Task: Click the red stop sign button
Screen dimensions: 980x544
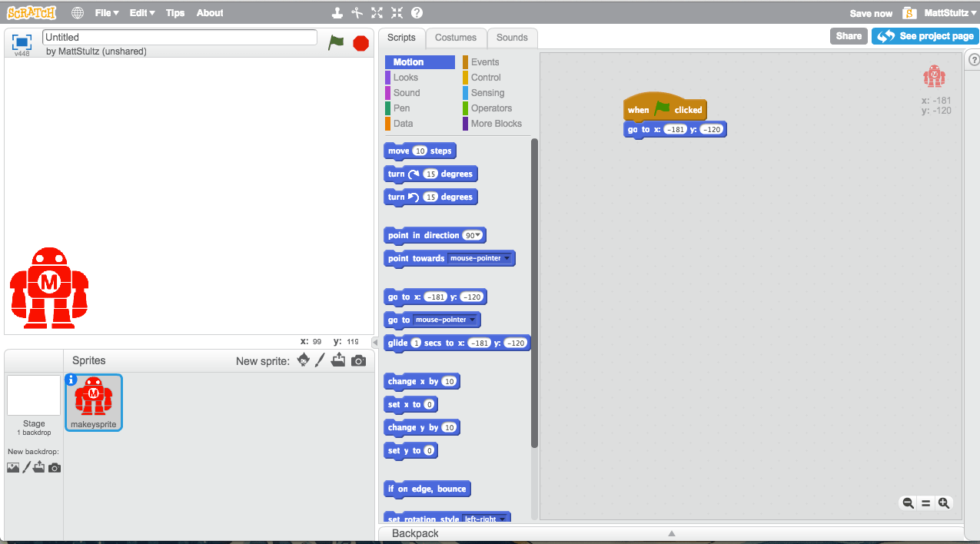Action: (361, 43)
